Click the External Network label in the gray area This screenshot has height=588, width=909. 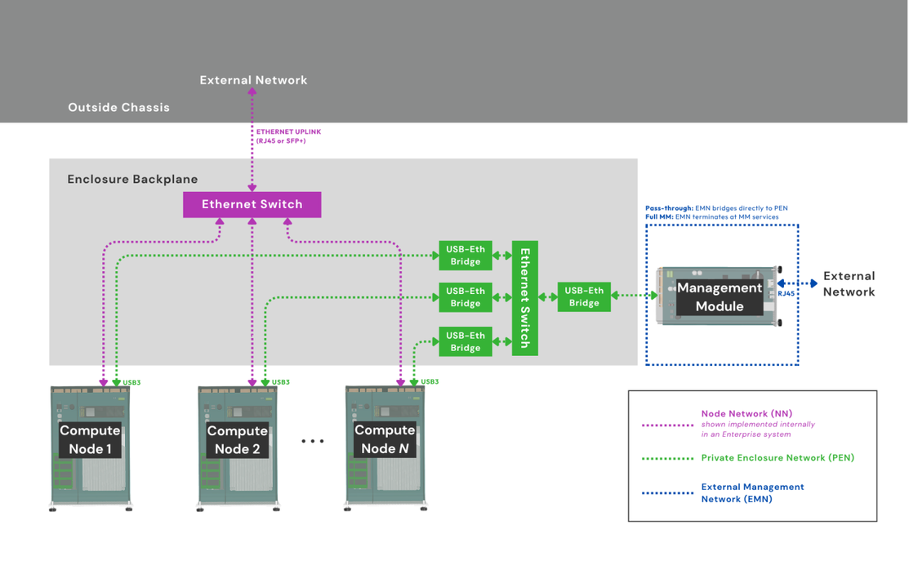click(253, 80)
